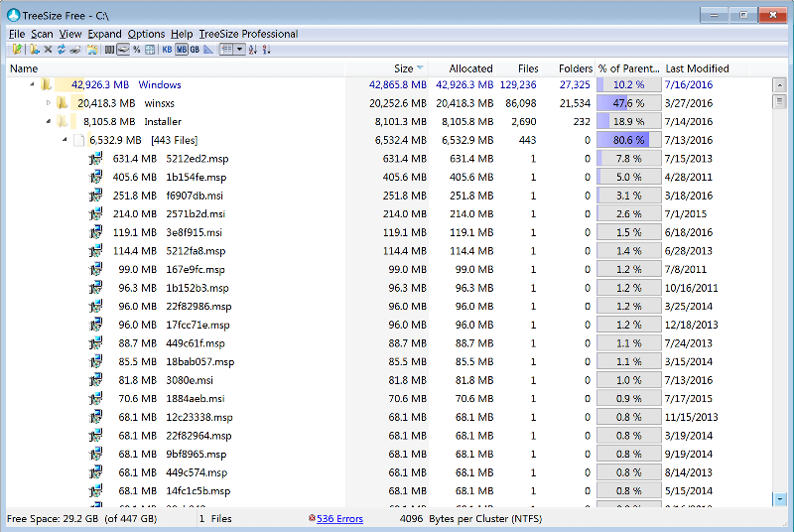Toggle percent display mode icon
The image size is (794, 532).
coord(137,49)
